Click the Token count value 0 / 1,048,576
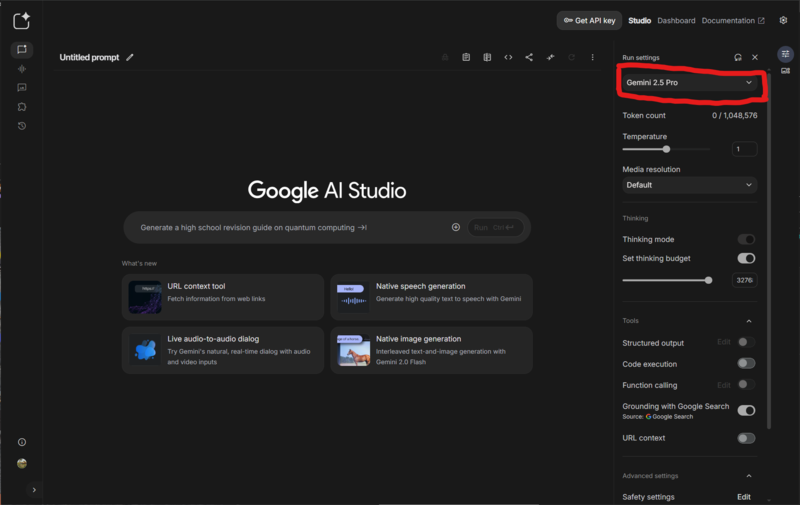 (735, 115)
